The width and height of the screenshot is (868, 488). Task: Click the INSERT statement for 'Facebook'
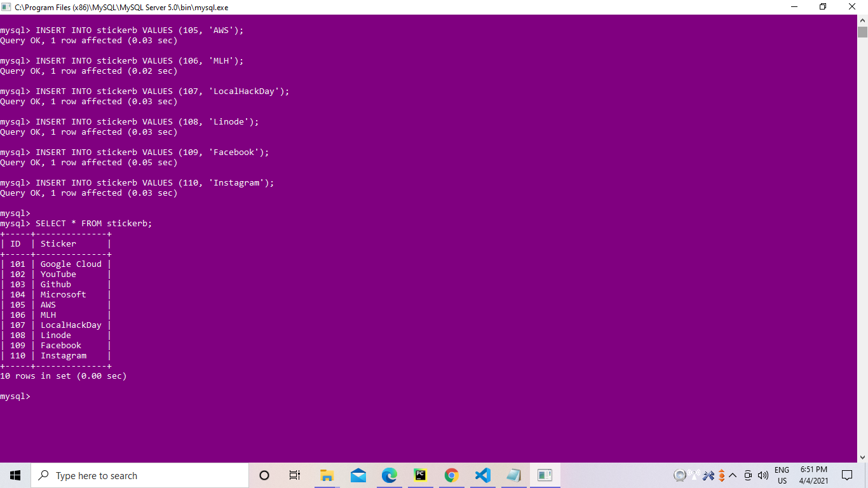[x=153, y=152]
